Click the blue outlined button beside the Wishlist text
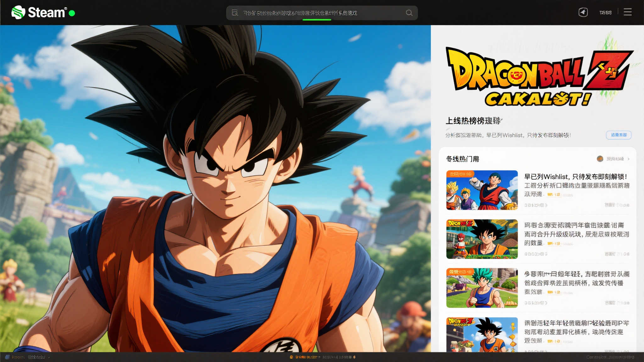The width and height of the screenshot is (644, 362). pyautogui.click(x=618, y=135)
